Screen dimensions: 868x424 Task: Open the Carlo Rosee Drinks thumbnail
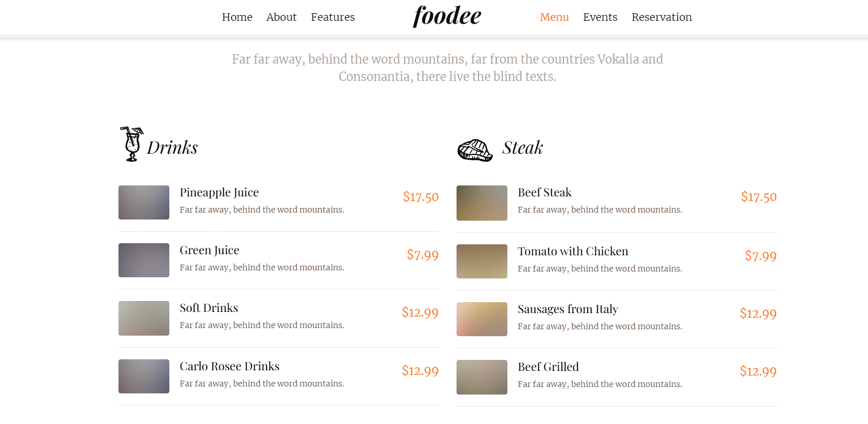(x=144, y=376)
